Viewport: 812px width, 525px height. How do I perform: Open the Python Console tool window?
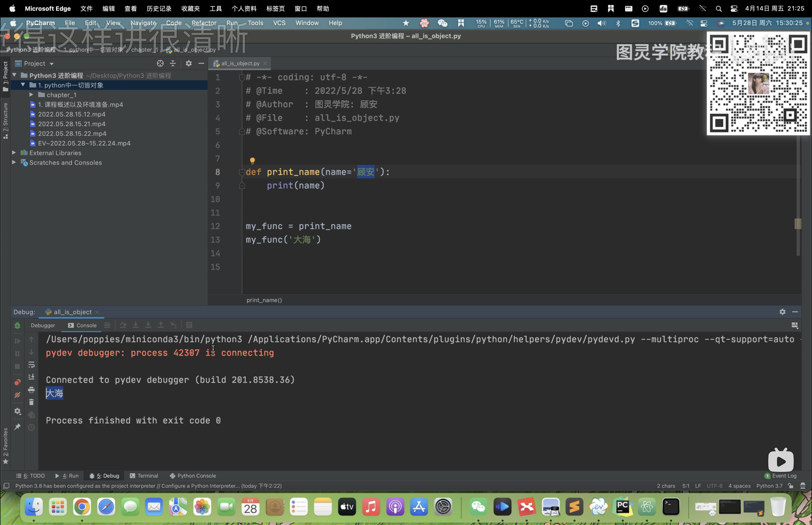pyautogui.click(x=193, y=476)
